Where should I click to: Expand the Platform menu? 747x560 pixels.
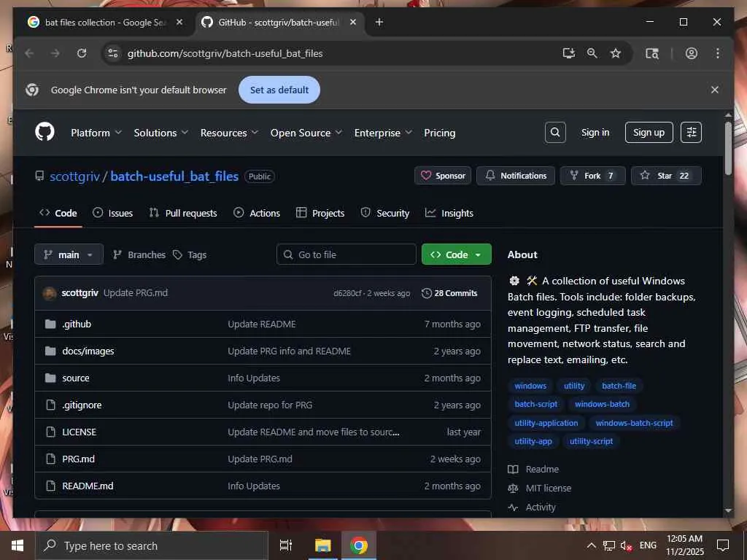coord(96,133)
